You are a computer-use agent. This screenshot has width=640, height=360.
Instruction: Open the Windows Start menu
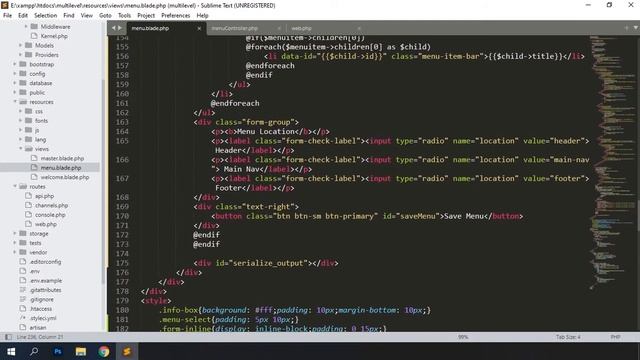[x=11, y=351]
